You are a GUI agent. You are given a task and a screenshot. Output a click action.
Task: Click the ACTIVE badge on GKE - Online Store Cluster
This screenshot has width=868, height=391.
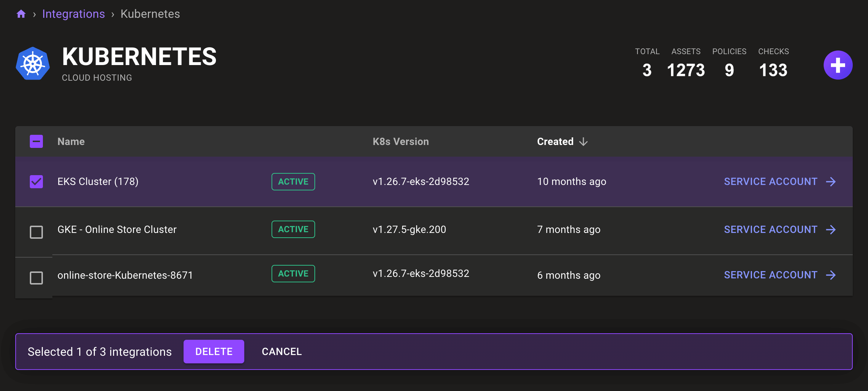pyautogui.click(x=293, y=229)
